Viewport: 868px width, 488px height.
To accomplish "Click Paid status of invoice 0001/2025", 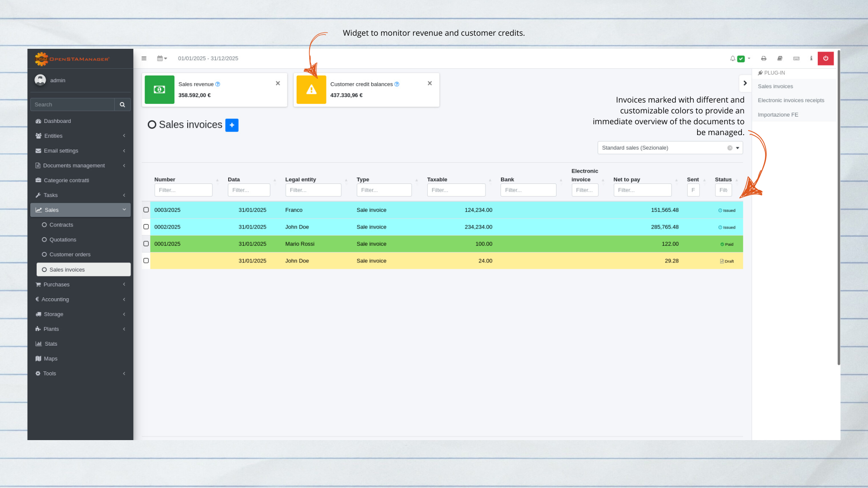I will tap(727, 244).
